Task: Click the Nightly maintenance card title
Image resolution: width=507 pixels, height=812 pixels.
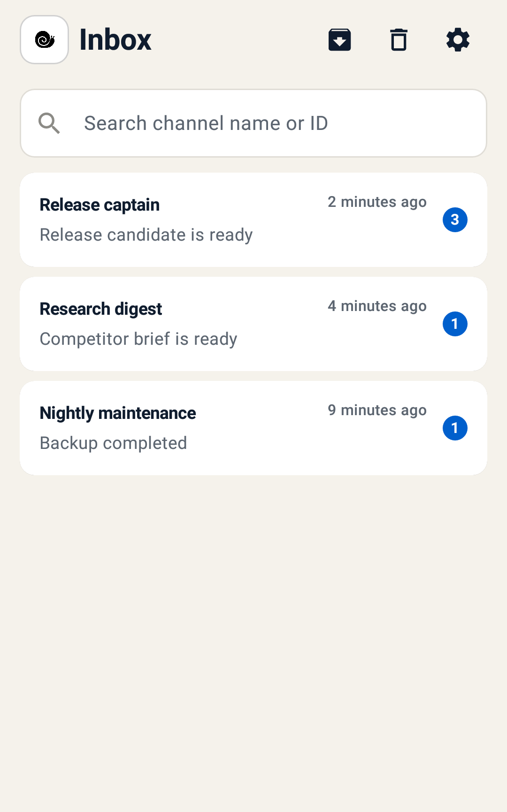Action: coord(118,413)
